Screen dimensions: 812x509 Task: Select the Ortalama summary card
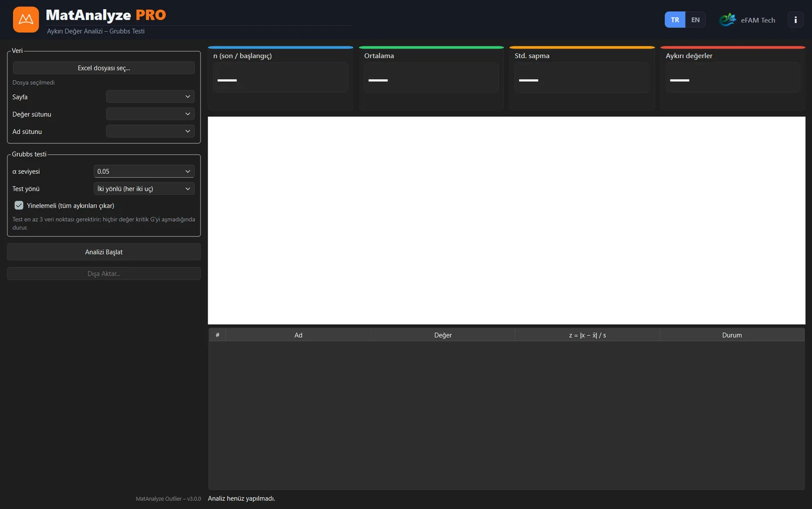[431, 79]
